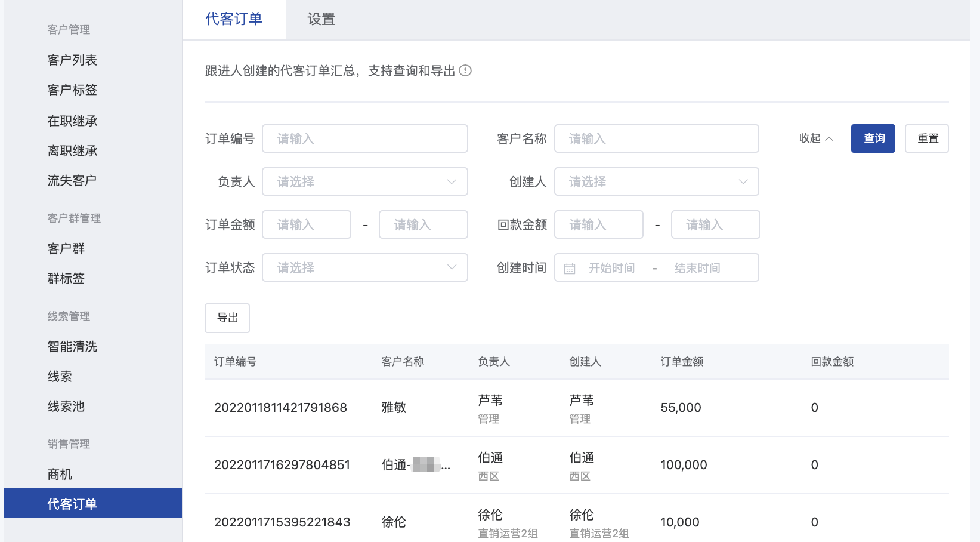Click 伯通 in the 创建人 column
Viewport: 980px width, 542px height.
[582, 457]
